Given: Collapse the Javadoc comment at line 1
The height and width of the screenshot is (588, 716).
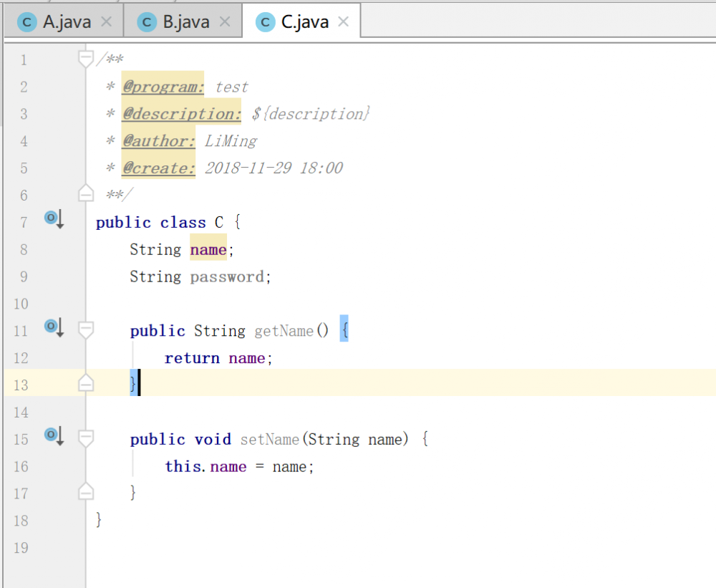Looking at the screenshot, I should (85, 55).
